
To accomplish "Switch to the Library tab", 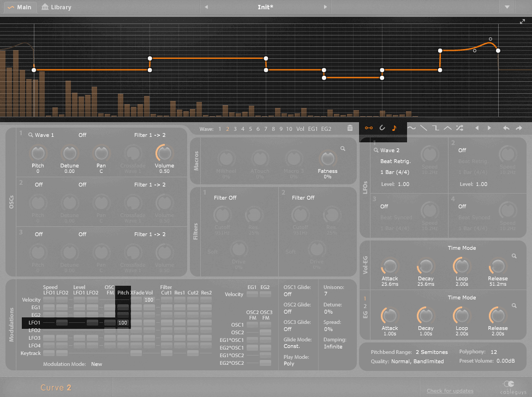I will pos(57,7).
